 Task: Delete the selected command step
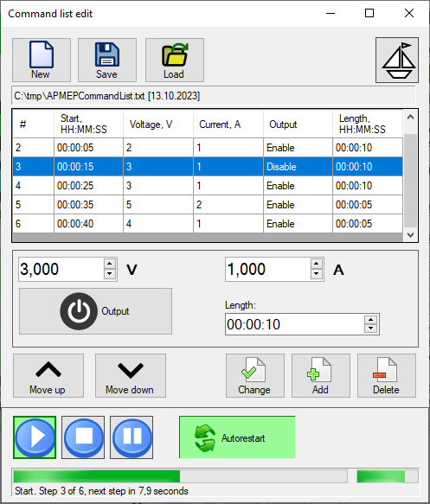387,376
